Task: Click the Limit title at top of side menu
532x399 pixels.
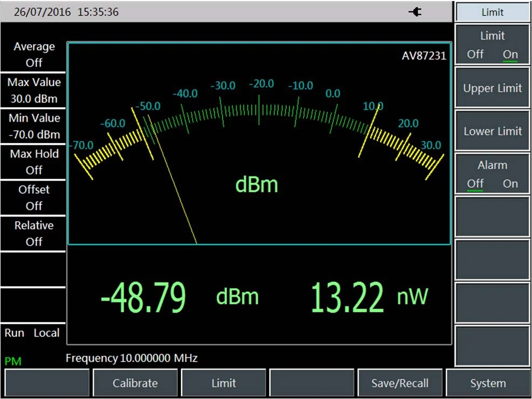Action: pyautogui.click(x=492, y=12)
